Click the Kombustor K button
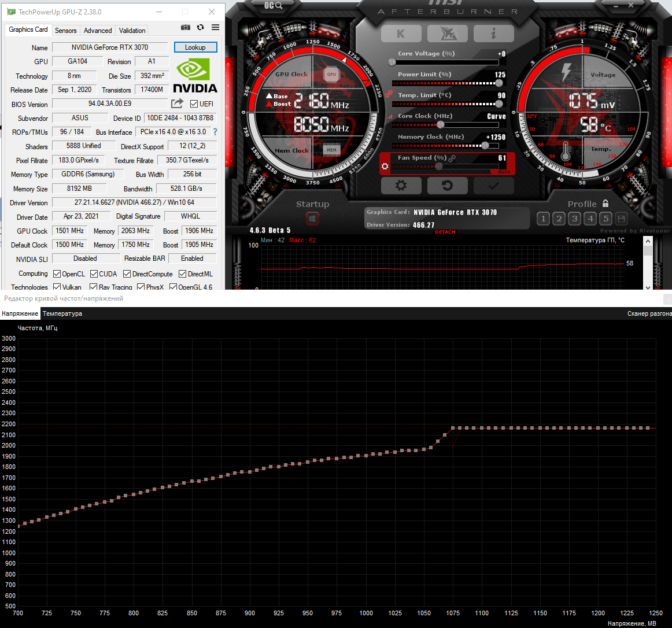The image size is (672, 628). tap(401, 34)
